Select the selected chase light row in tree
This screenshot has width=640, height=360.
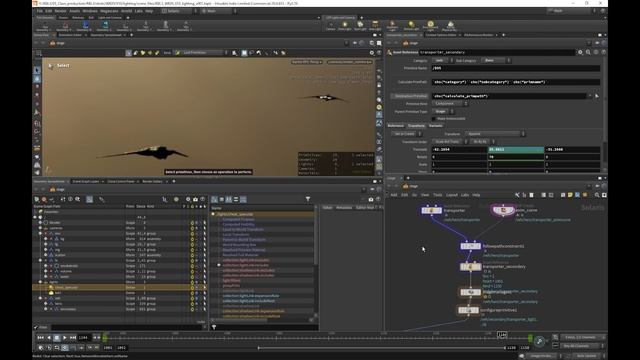coord(120,287)
